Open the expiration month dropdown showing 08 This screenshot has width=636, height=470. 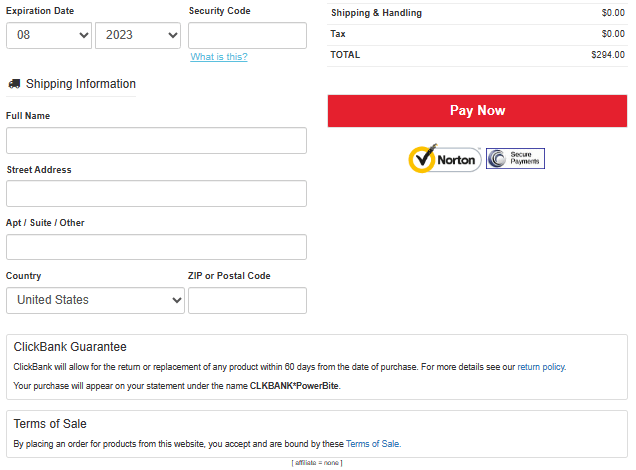pyautogui.click(x=49, y=35)
